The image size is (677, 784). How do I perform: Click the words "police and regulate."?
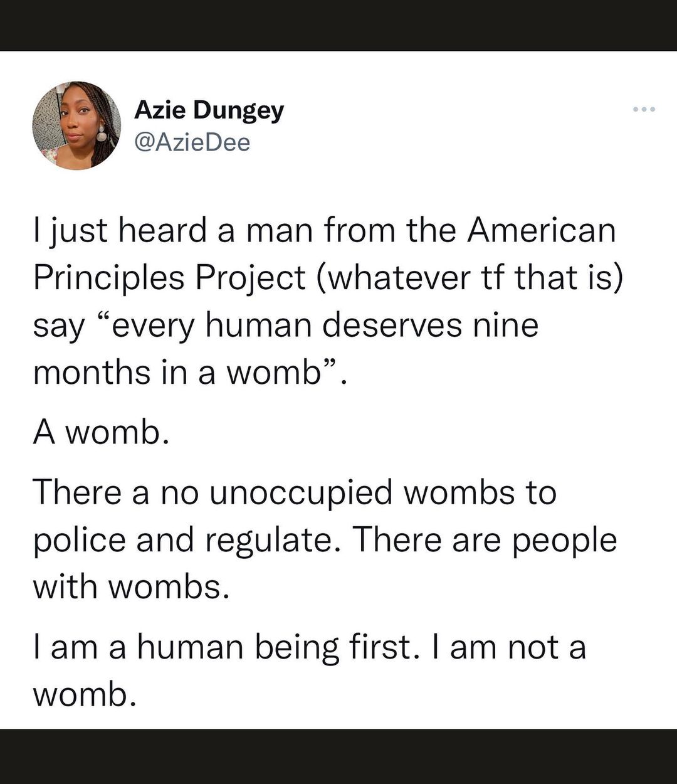pyautogui.click(x=182, y=539)
